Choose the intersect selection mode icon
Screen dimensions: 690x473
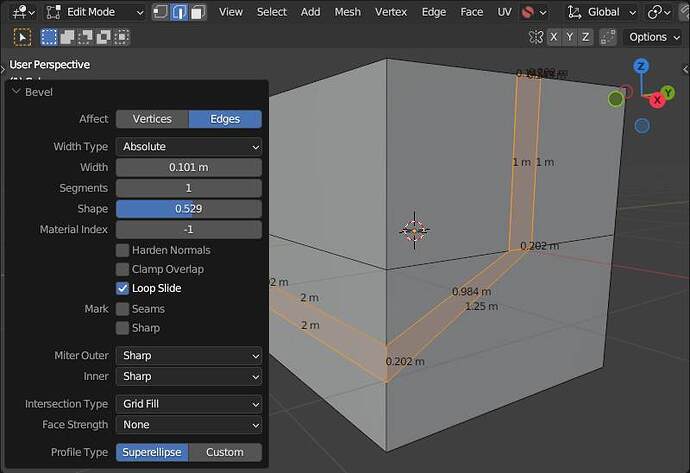[121, 37]
